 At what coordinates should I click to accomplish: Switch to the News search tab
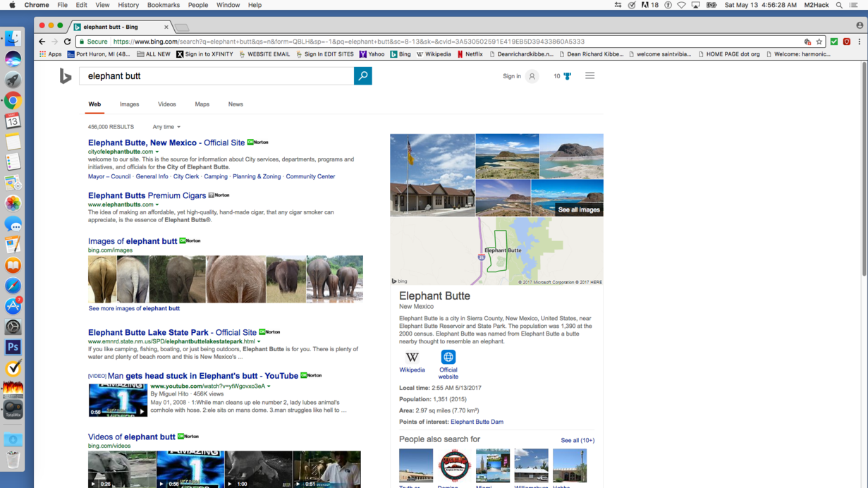click(236, 104)
